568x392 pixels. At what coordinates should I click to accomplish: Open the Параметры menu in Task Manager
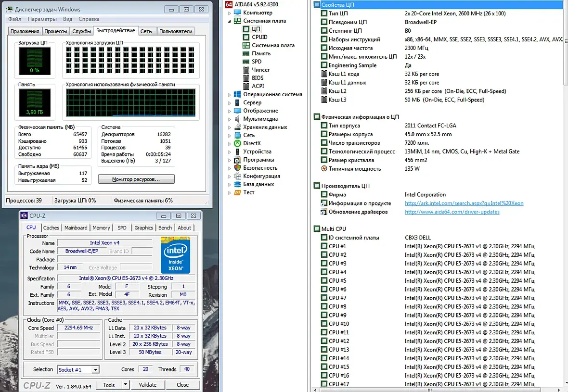tap(42, 19)
